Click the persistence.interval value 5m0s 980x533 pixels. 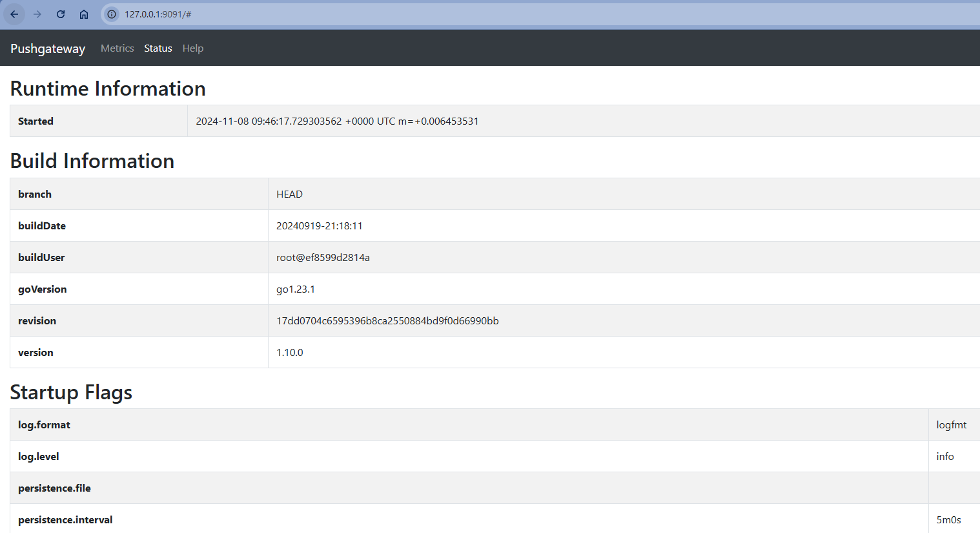(x=948, y=520)
